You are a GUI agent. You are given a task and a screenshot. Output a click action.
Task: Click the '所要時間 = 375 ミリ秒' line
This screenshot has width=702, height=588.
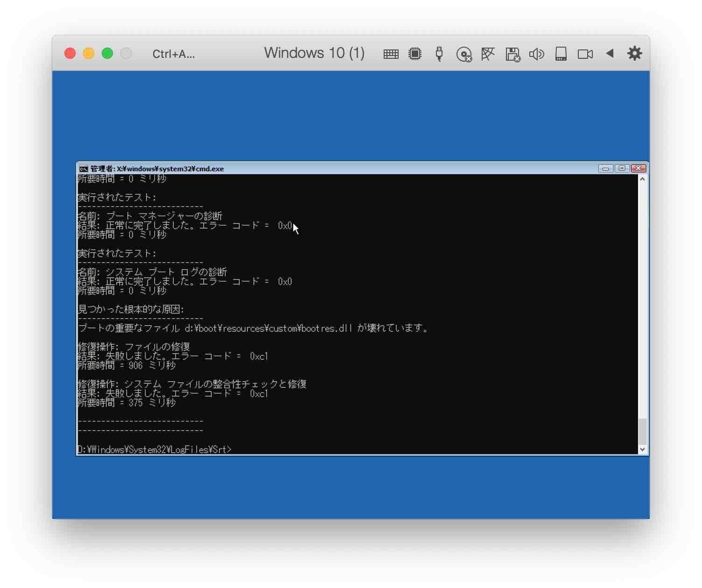pos(126,403)
